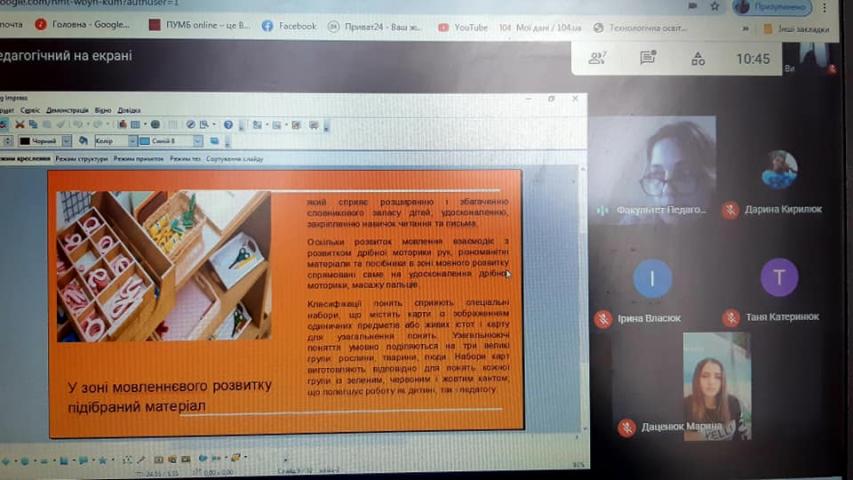
Task: Open the YouTube bookmark
Action: click(x=463, y=27)
